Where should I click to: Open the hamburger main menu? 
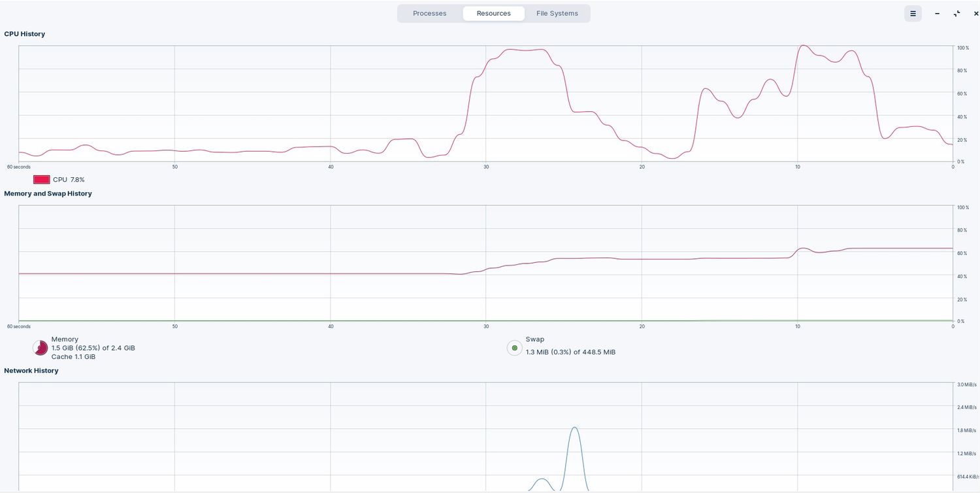(x=913, y=14)
